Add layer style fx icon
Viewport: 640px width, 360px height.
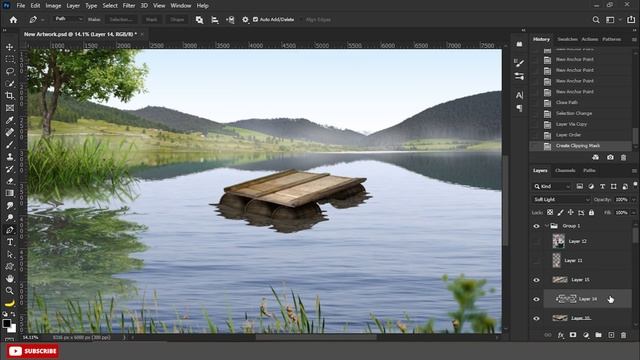[561, 335]
